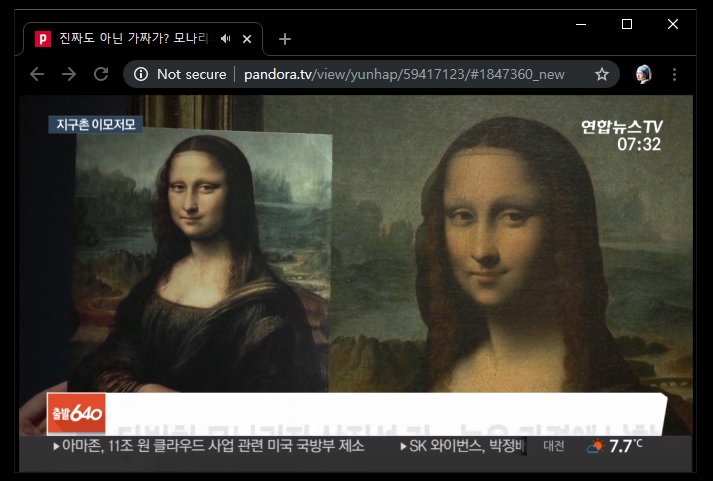Bookmark this page with the star icon

point(602,74)
